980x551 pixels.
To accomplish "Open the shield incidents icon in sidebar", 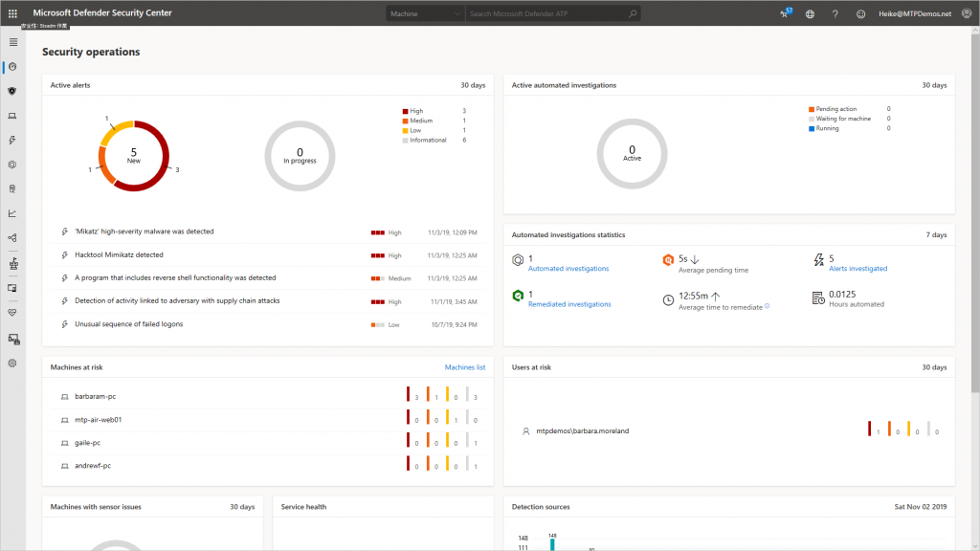I will pos(11,91).
